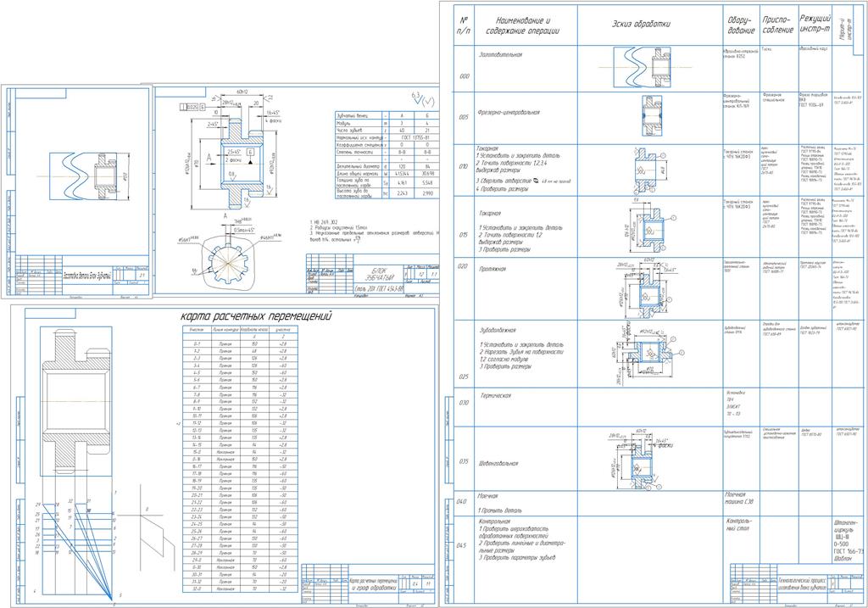Image resolution: width=868 pixels, height=608 pixels.
Task: Select the 'Контрольный стол' equipment cell
Action: click(739, 525)
